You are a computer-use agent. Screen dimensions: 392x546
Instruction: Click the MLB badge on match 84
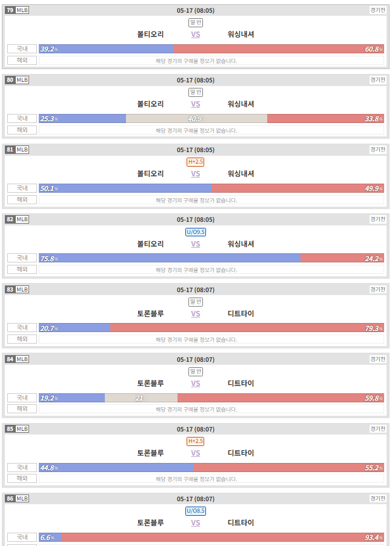pyautogui.click(x=22, y=359)
